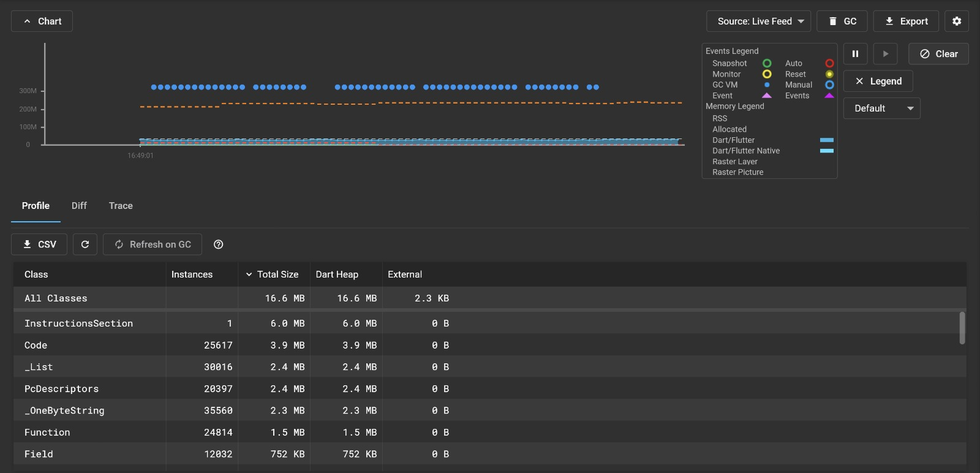Click the 2.3 KB external cell
980x473 pixels.
[432, 298]
